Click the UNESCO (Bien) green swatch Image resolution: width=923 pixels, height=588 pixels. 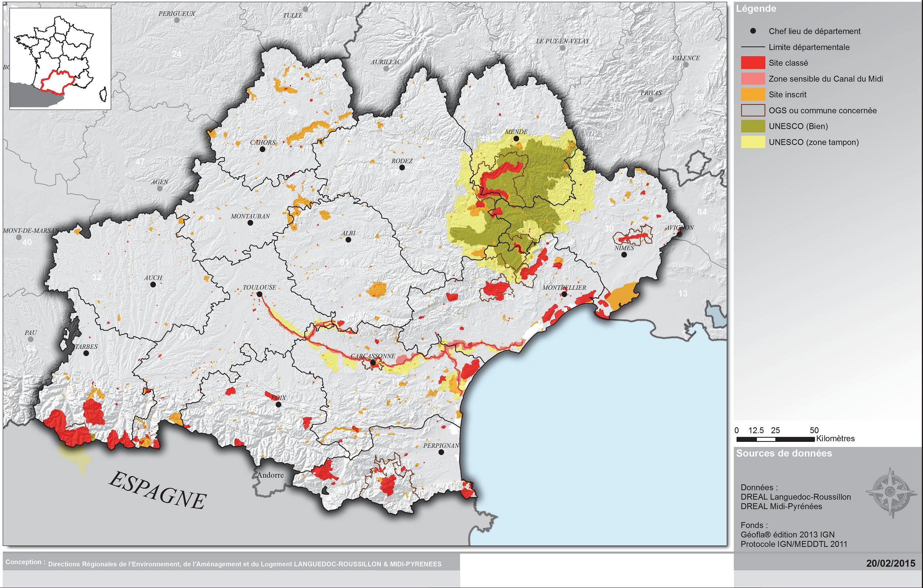tap(753, 126)
